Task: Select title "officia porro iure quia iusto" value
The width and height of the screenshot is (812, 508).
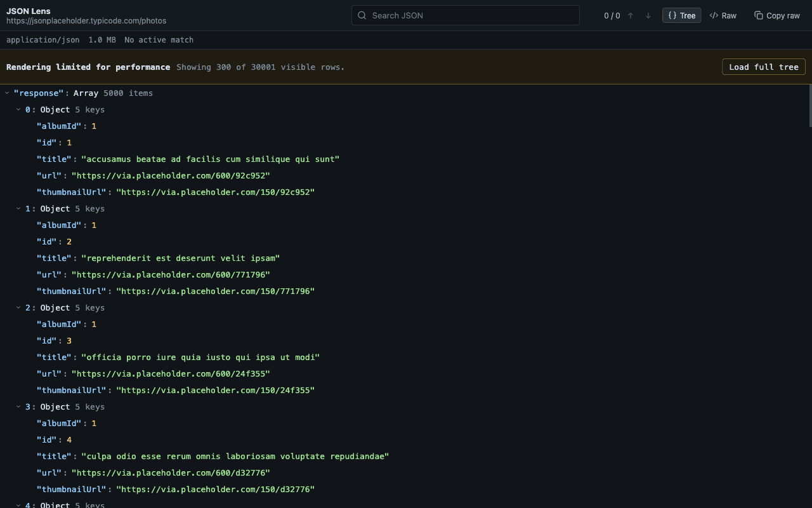Action: point(200,357)
